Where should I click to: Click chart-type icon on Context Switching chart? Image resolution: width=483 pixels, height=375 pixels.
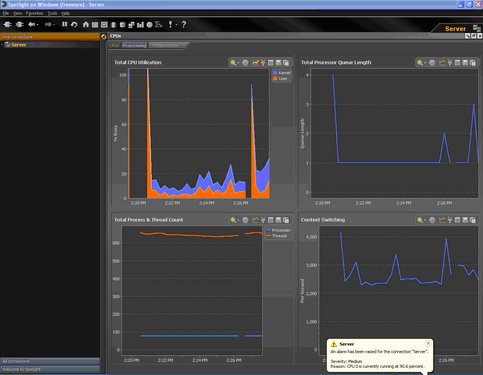[x=442, y=220]
